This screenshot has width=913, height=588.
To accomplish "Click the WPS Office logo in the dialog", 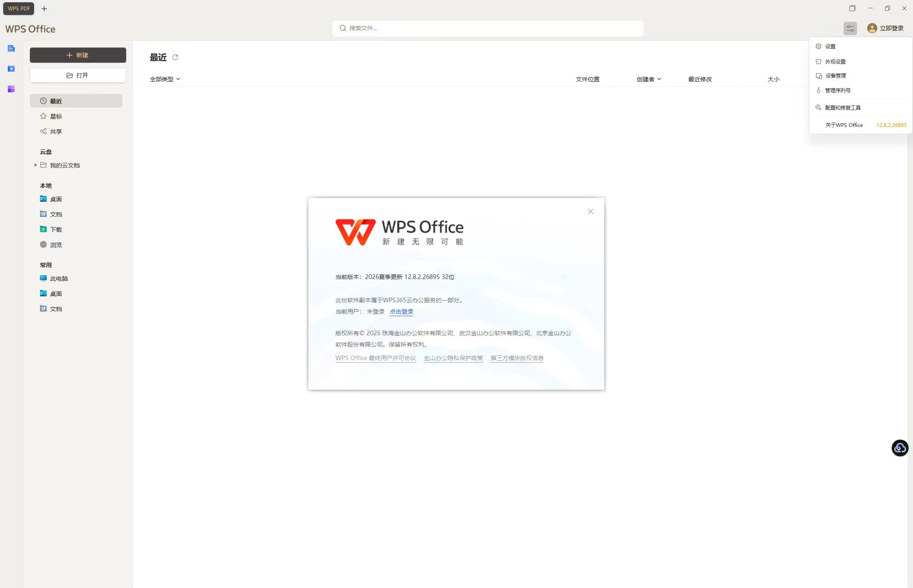I will point(399,232).
